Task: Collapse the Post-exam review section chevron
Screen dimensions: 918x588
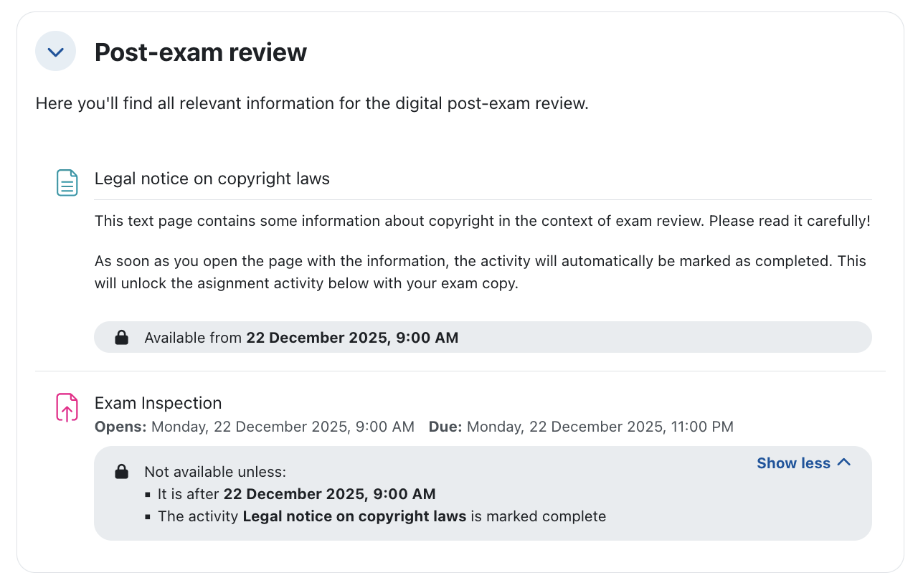Action: click(56, 52)
